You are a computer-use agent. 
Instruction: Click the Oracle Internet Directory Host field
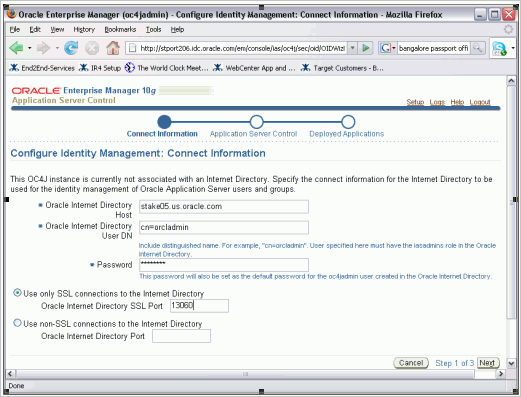tap(224, 206)
